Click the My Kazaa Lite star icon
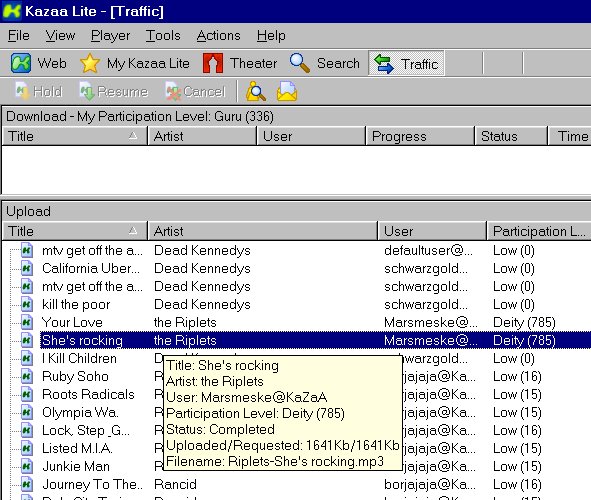This screenshot has width=591, height=500. pyautogui.click(x=90, y=63)
